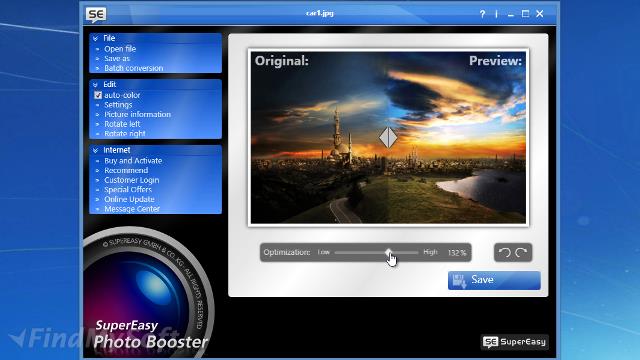Open Buy and Activate link
Viewport: 640px width, 360px height.
pos(133,161)
